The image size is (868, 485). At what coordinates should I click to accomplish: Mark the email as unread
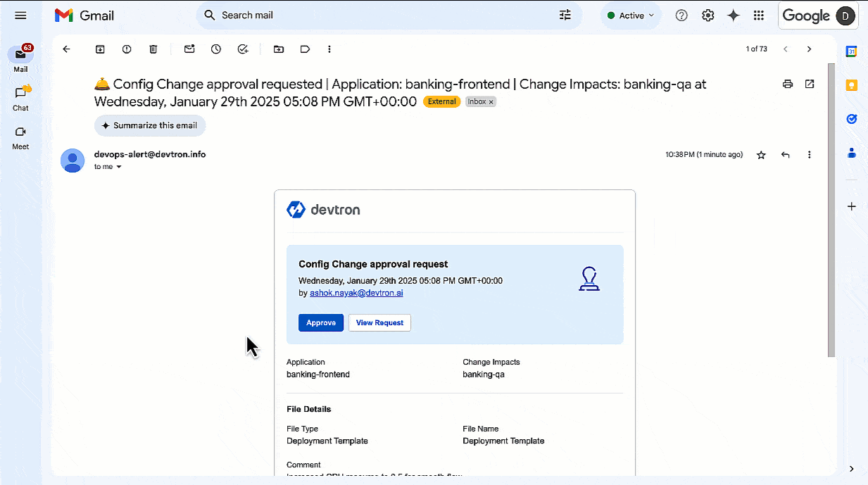point(189,49)
